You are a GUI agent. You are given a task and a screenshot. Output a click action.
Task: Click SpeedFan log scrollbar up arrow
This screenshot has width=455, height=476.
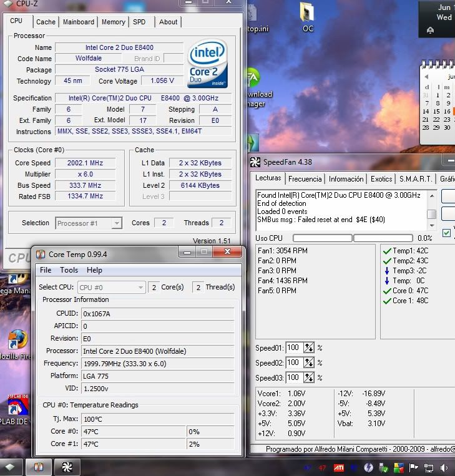(x=432, y=196)
